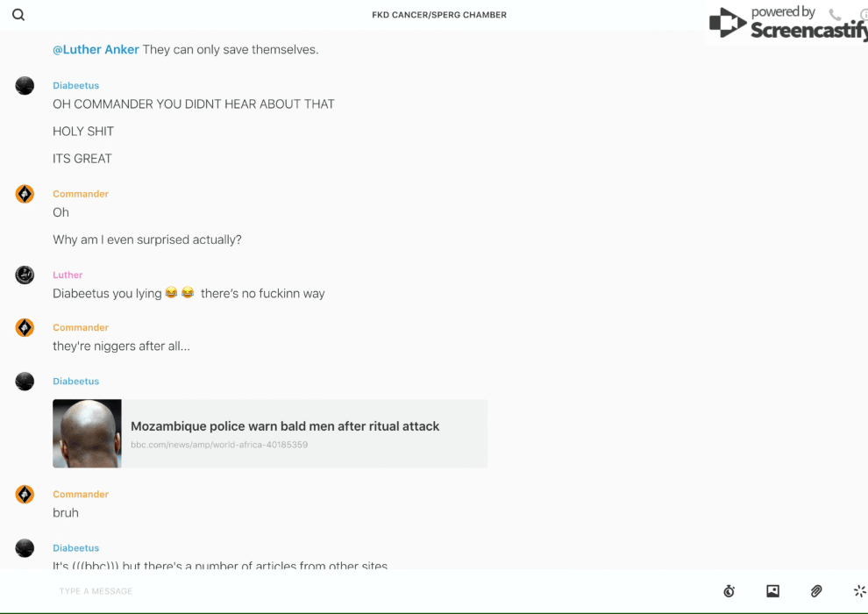Click the Diabeetus name above "OH COMMANDER"
The width and height of the screenshot is (868, 614).
click(x=75, y=85)
